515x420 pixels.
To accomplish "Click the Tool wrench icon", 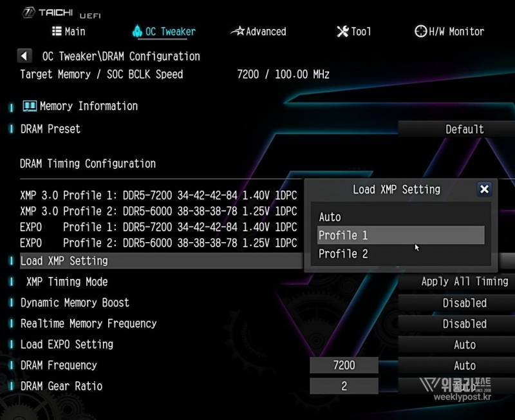I will [x=342, y=32].
